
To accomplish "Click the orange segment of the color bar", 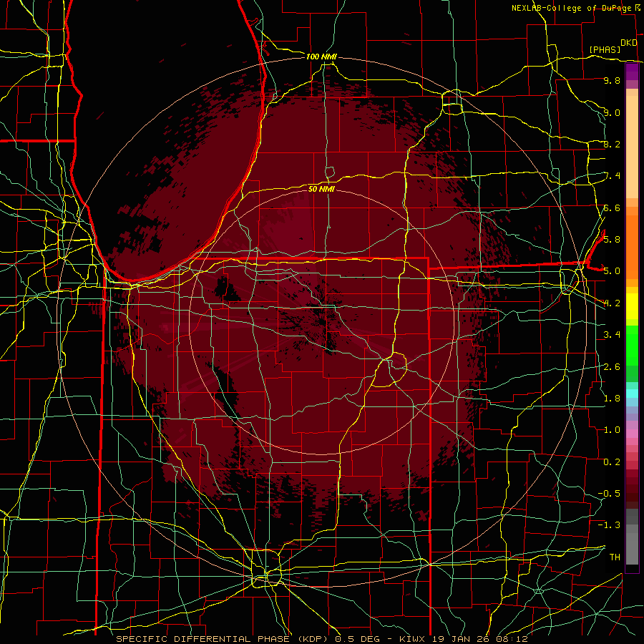I will [x=632, y=246].
